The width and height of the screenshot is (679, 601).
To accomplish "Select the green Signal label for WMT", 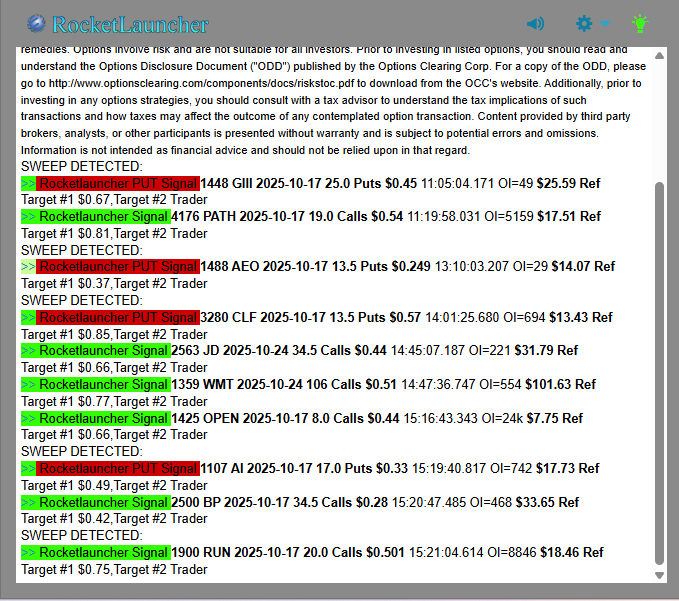I will coord(104,384).
